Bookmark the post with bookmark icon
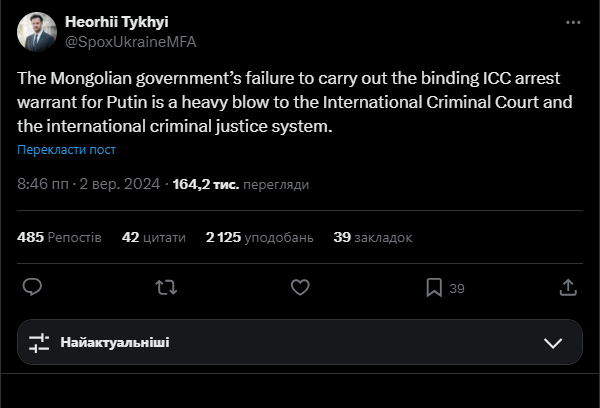Image resolution: width=600 pixels, height=408 pixels. (434, 287)
